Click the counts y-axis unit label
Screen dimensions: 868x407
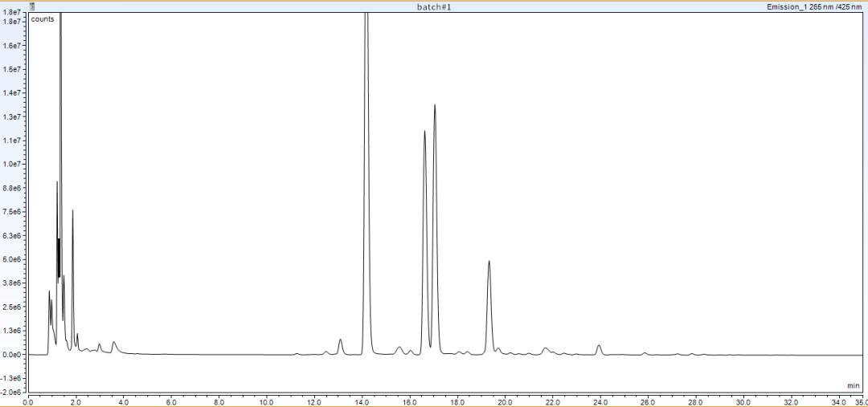coord(43,18)
